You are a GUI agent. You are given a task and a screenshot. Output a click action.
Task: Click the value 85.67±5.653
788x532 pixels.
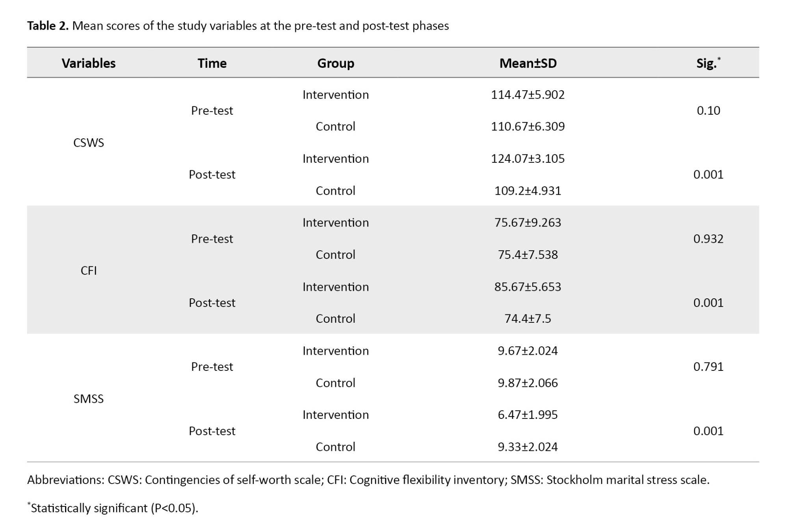pyautogui.click(x=528, y=287)
